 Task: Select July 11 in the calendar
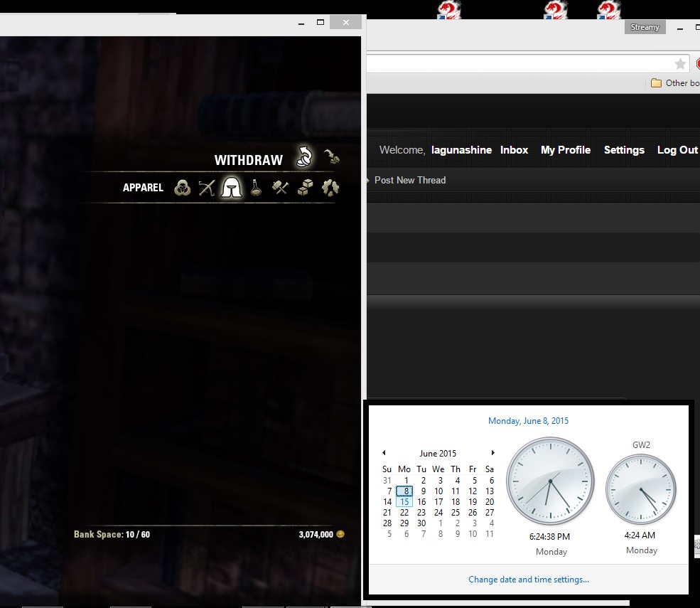tap(489, 534)
